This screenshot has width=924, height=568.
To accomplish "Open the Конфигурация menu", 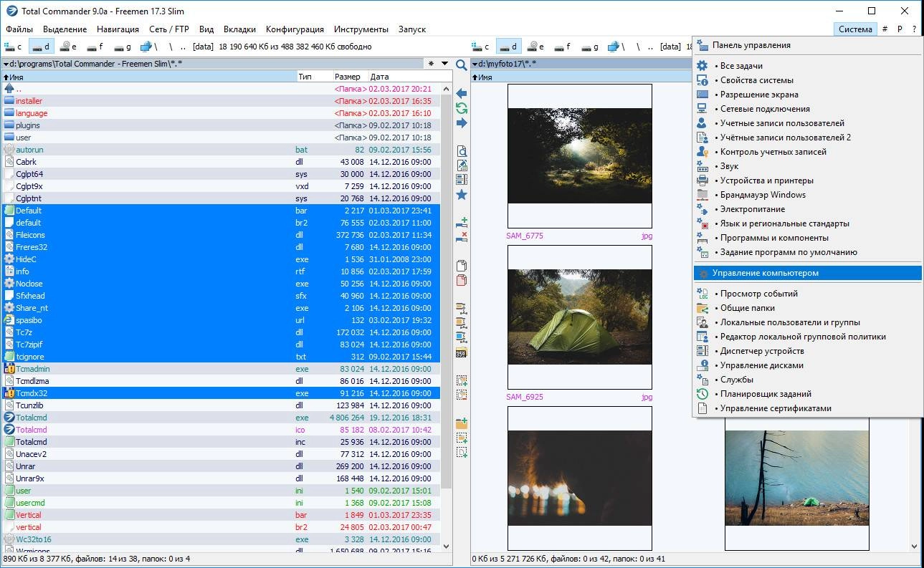I will tap(295, 29).
